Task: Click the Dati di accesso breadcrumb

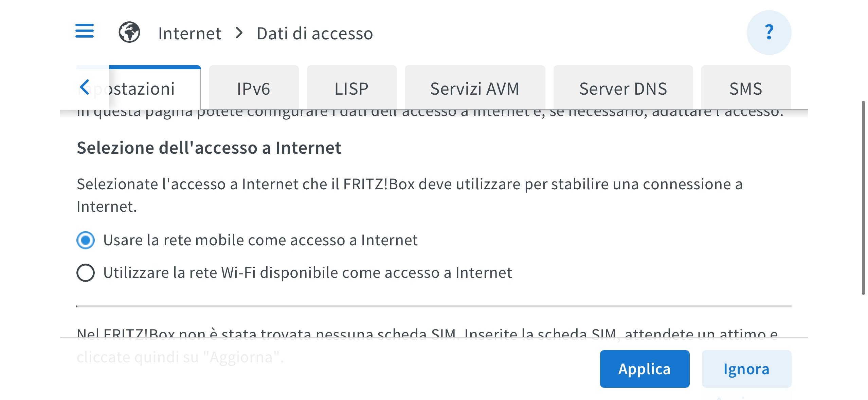Action: [314, 34]
